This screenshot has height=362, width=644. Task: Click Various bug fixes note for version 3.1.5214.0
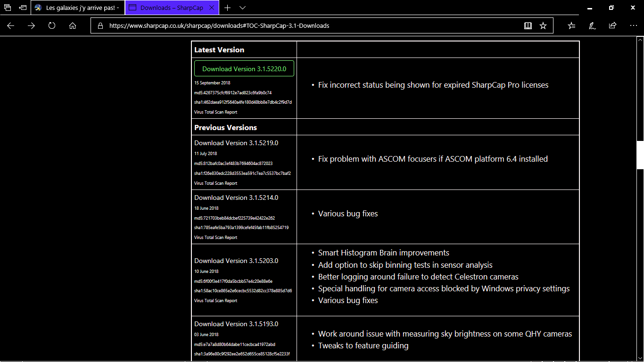348,214
